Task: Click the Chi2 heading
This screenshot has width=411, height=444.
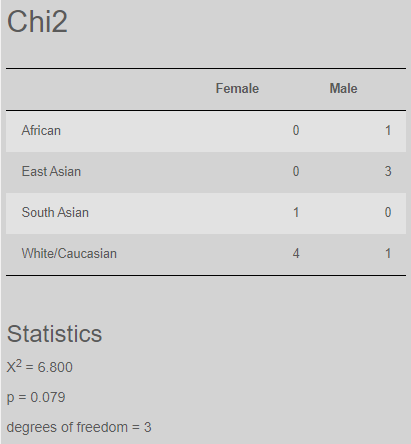Action: coord(37,22)
